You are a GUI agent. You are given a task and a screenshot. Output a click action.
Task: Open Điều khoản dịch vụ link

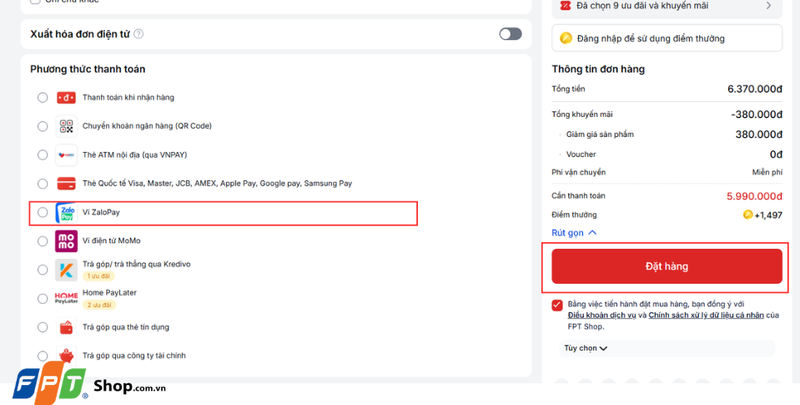pyautogui.click(x=602, y=315)
